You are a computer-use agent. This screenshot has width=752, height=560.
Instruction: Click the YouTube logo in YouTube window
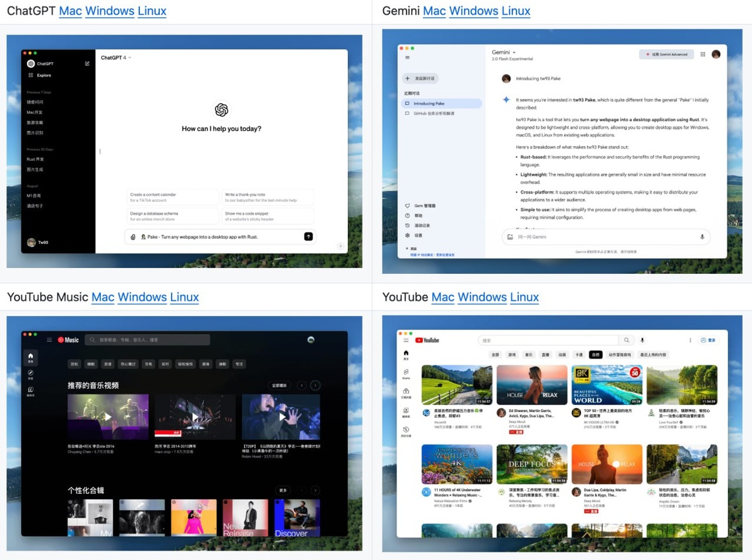(x=427, y=340)
